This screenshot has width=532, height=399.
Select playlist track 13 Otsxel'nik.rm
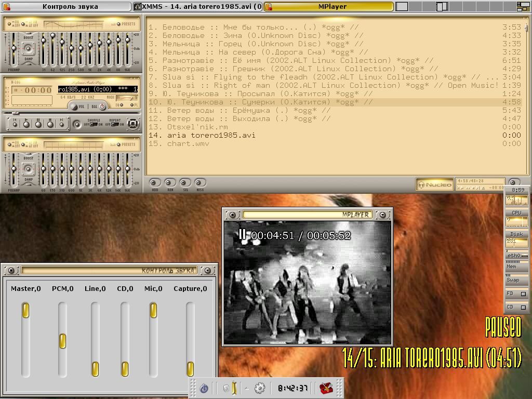[x=197, y=127]
